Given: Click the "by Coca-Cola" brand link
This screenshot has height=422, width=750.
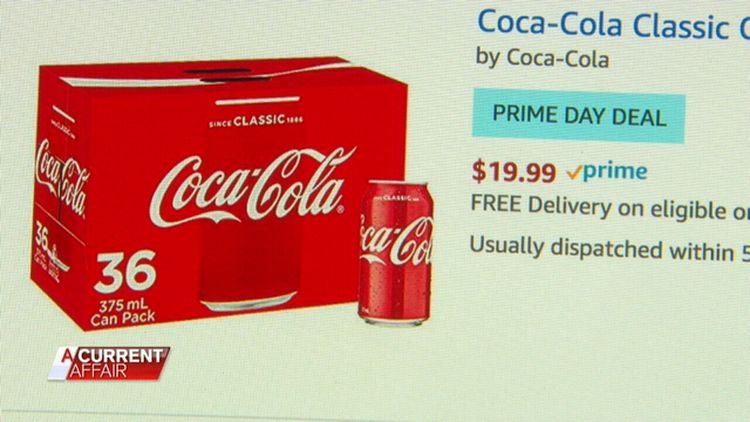Looking at the screenshot, I should [x=542, y=58].
